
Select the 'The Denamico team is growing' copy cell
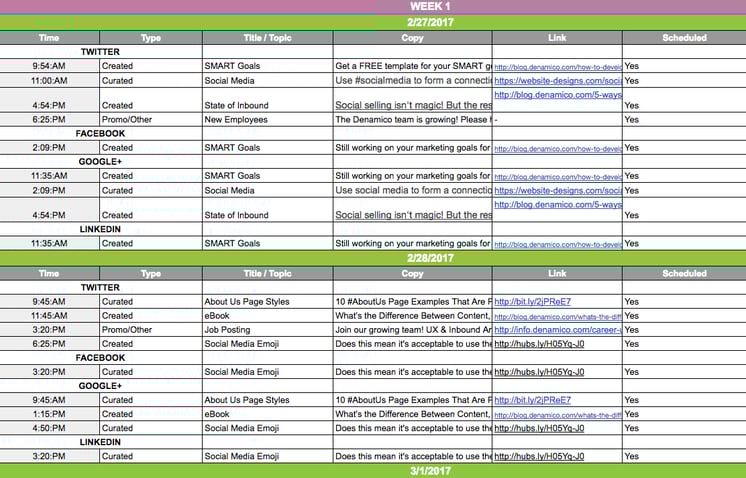(412, 120)
